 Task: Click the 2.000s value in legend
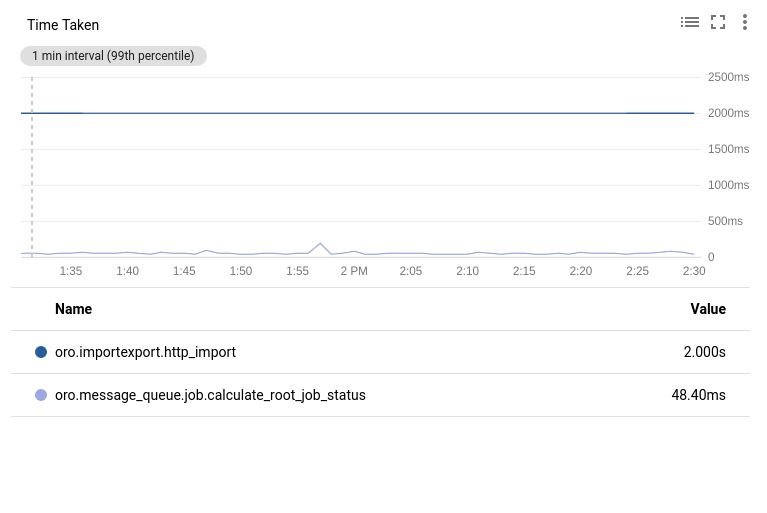point(704,352)
